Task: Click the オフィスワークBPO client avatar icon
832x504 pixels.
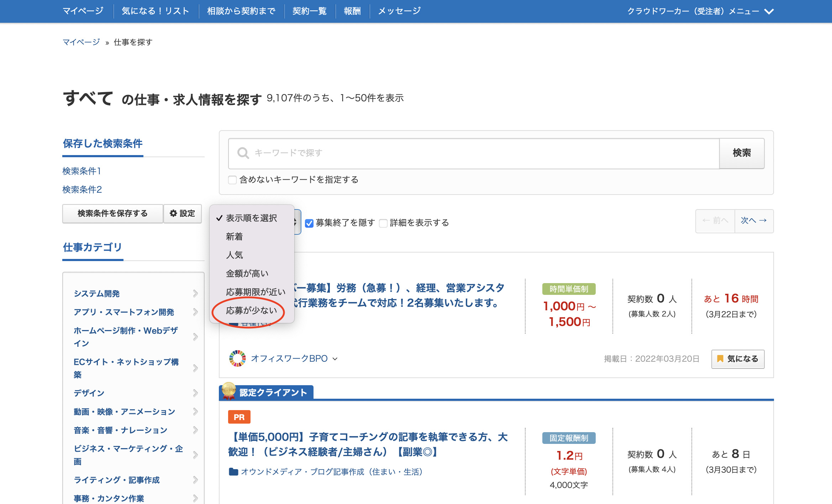Action: tap(237, 359)
